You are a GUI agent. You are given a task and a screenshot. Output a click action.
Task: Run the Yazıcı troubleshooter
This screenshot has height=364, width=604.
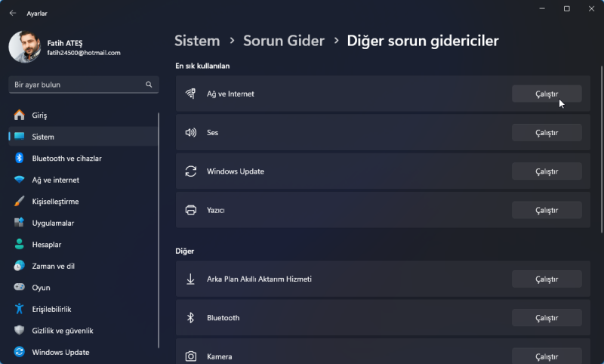click(x=547, y=210)
